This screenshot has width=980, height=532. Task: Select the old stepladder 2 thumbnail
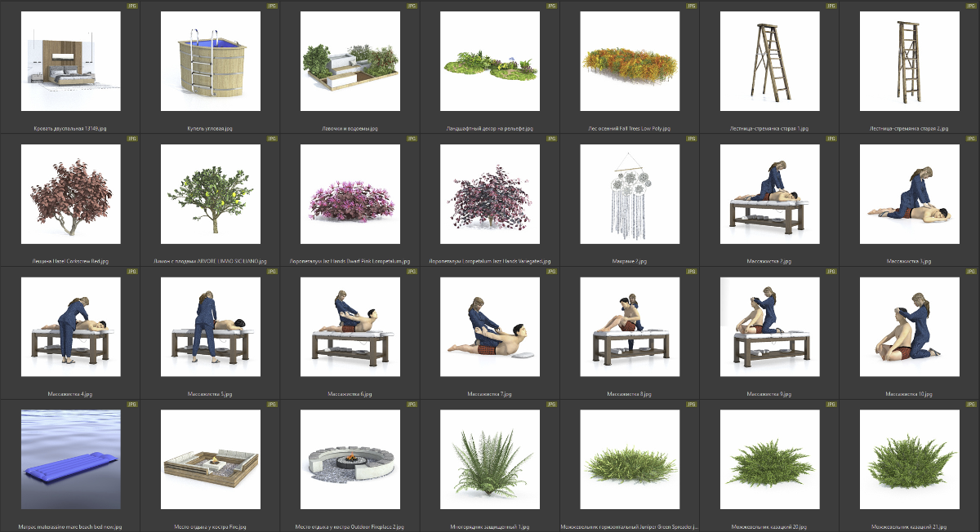pyautogui.click(x=909, y=61)
